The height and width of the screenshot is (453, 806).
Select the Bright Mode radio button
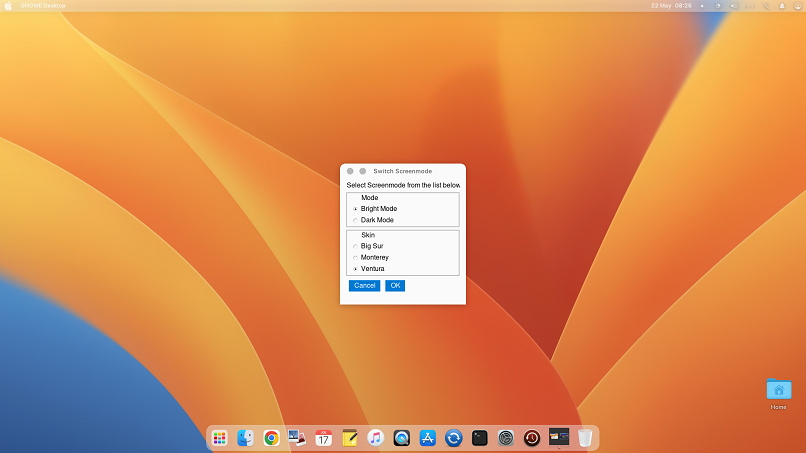pyautogui.click(x=355, y=209)
